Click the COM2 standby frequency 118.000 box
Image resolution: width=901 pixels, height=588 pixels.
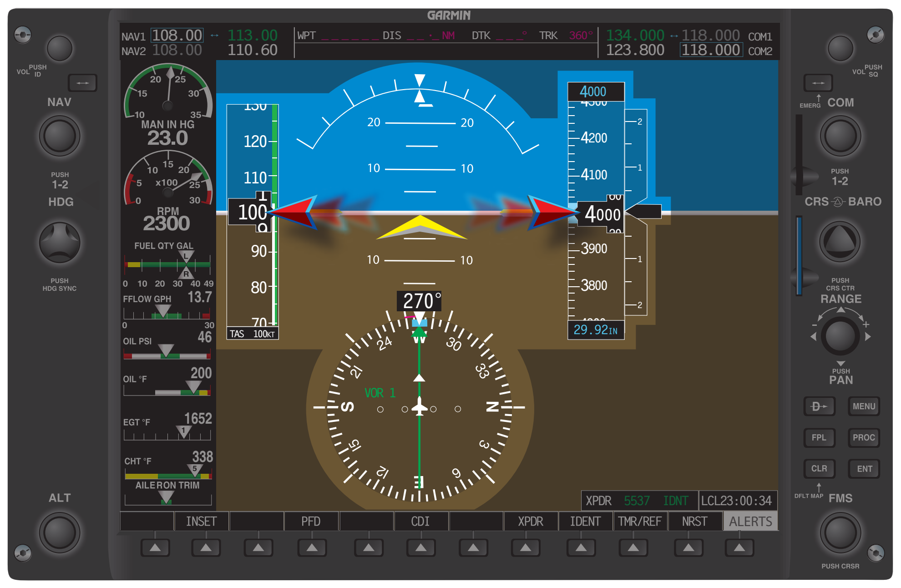711,50
